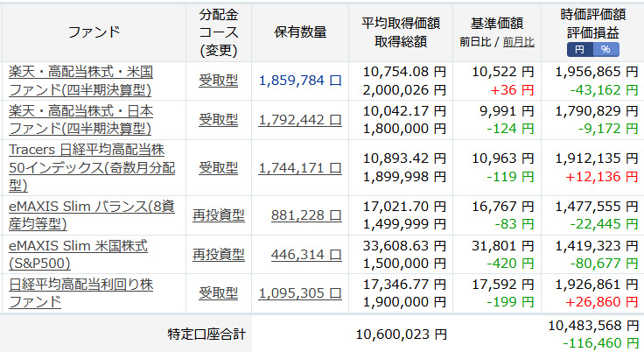The width and height of the screenshot is (644, 352).
Task: Change 再投資型 course for eMAXIS Slim バランス
Action: point(219,215)
